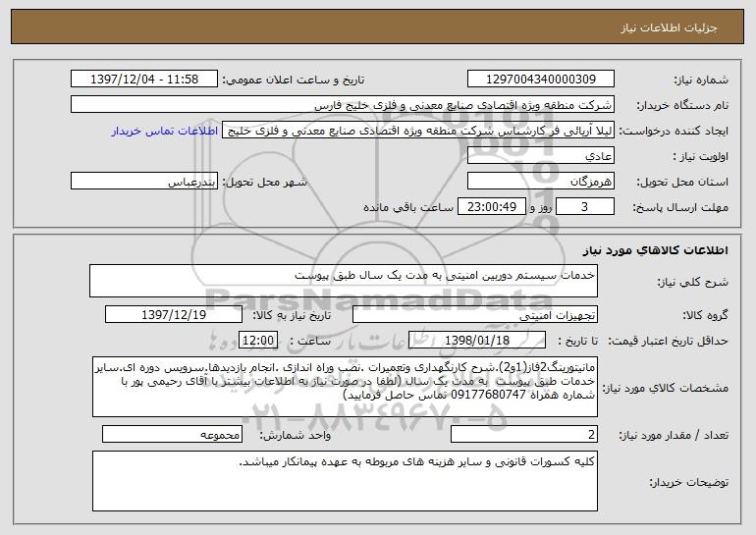Click the تعداد / مقدار مورد نیاز label

pos(674,435)
